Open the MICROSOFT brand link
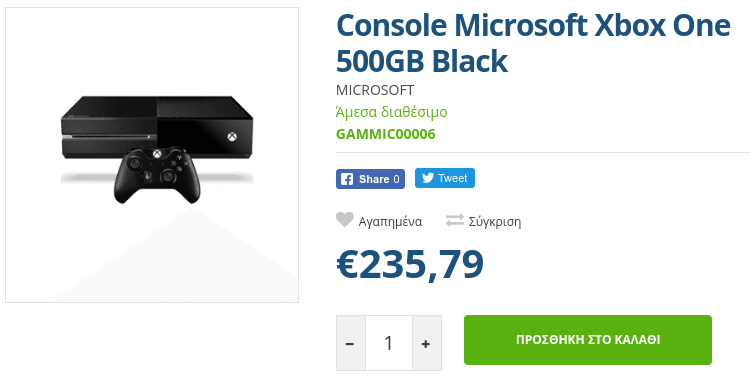Screen dimensions: 750x378 pos(375,90)
